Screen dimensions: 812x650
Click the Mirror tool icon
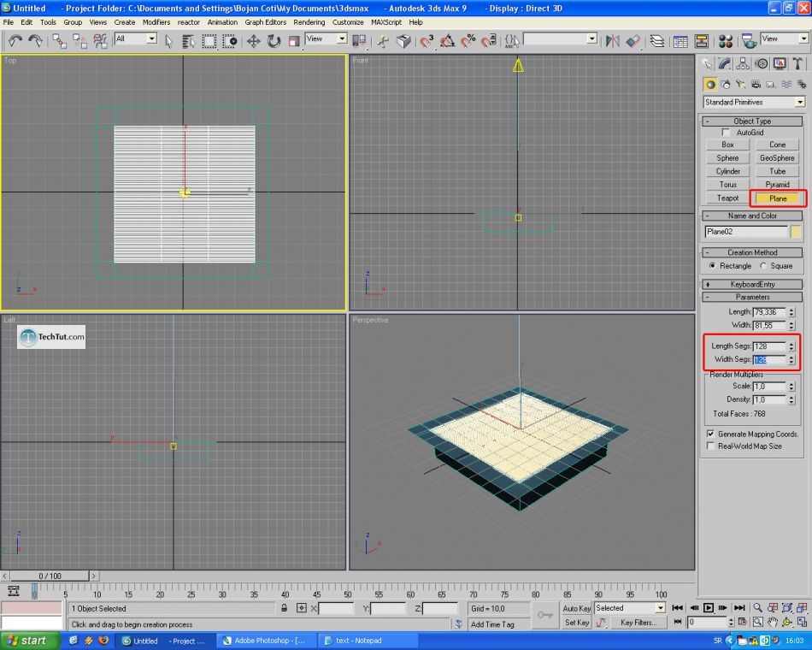click(x=612, y=40)
